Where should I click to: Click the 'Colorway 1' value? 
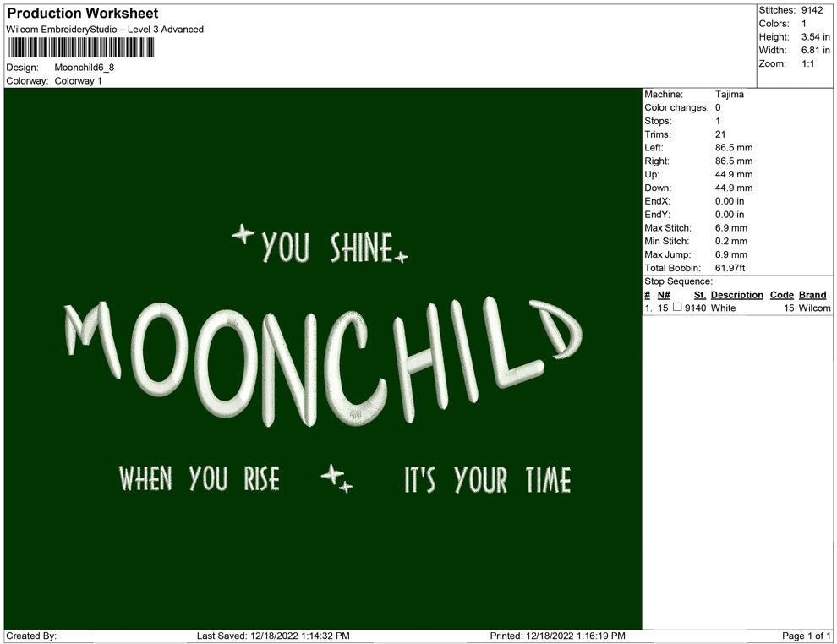78,81
